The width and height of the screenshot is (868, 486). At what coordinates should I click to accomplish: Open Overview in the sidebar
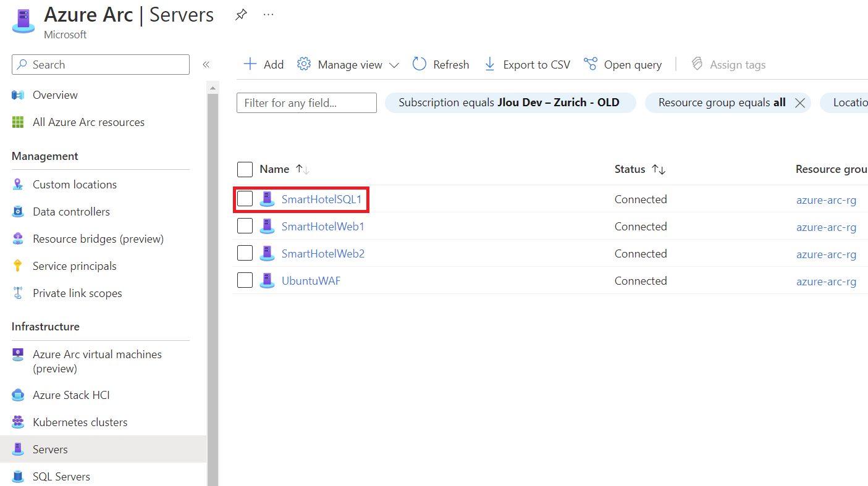(x=55, y=95)
